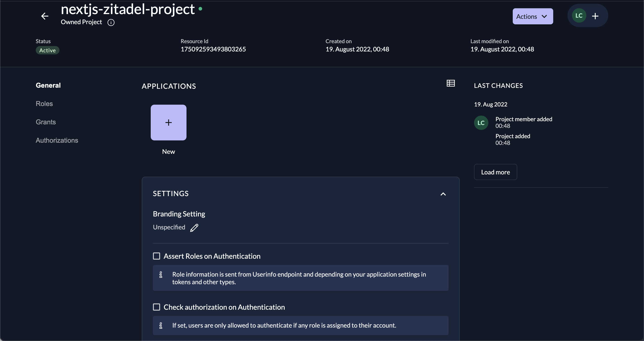Edit Branding Setting with pencil icon
The image size is (644, 341).
point(194,228)
